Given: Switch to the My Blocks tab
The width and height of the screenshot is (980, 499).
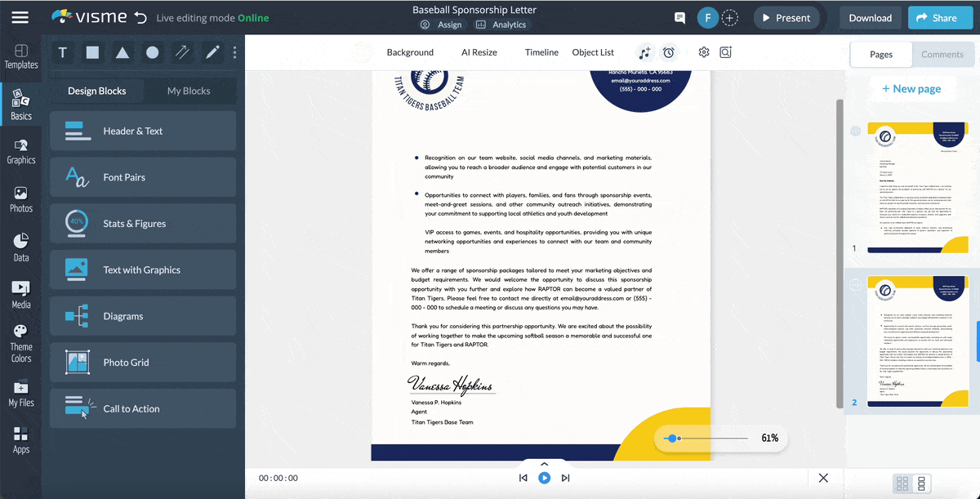Looking at the screenshot, I should point(189,91).
